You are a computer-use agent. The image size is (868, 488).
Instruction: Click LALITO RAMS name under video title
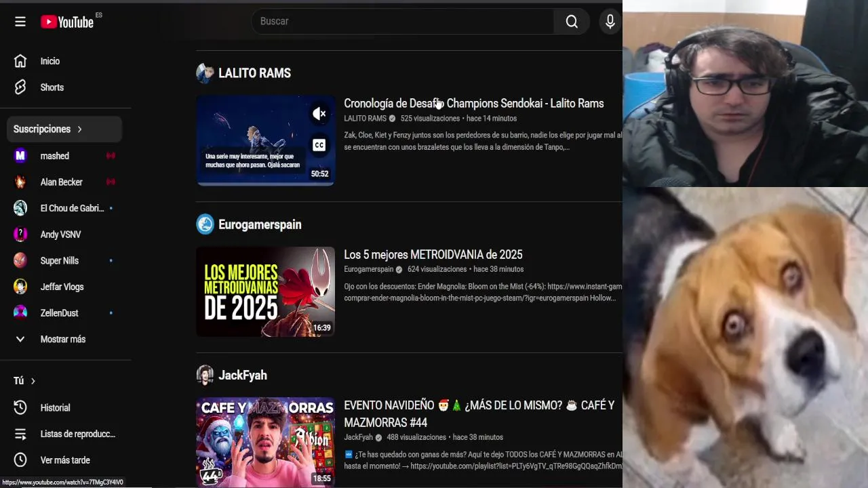[365, 118]
